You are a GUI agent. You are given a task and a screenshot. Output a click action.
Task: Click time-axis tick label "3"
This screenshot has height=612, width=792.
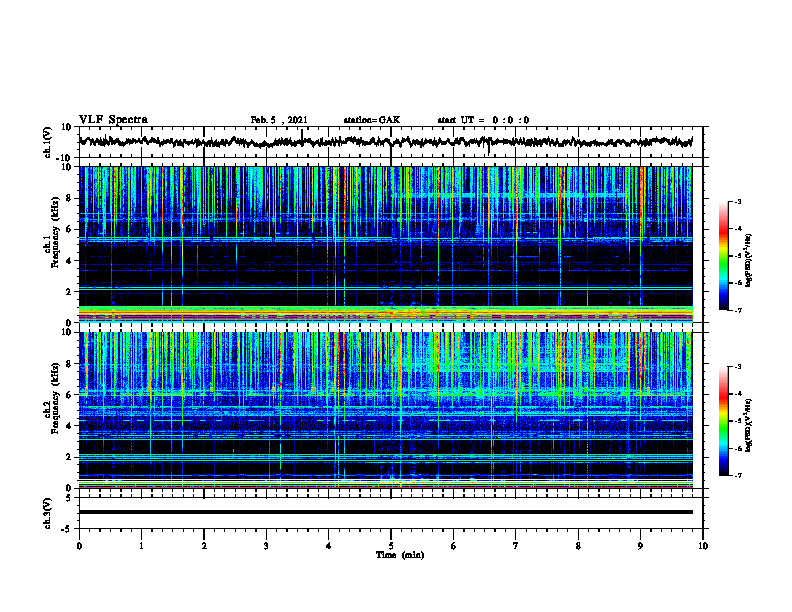266,546
